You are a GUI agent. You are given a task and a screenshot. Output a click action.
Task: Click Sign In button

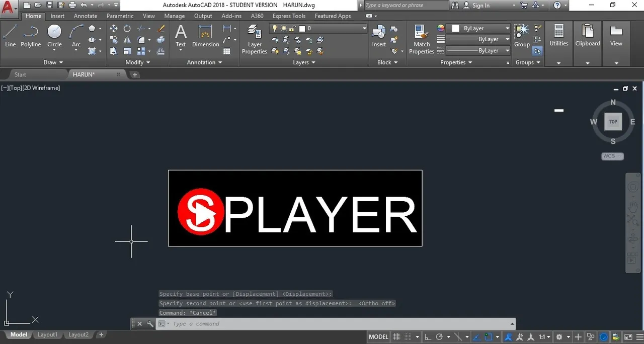[480, 6]
